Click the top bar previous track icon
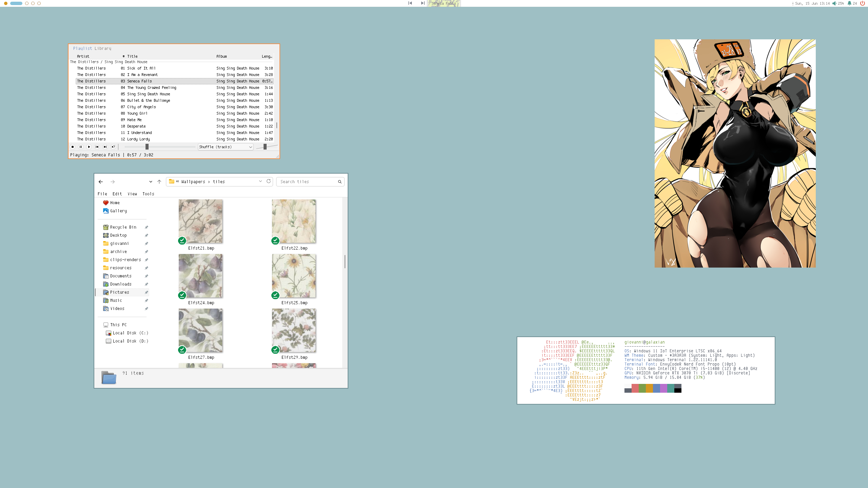Viewport: 868px width, 488px height. pos(410,3)
